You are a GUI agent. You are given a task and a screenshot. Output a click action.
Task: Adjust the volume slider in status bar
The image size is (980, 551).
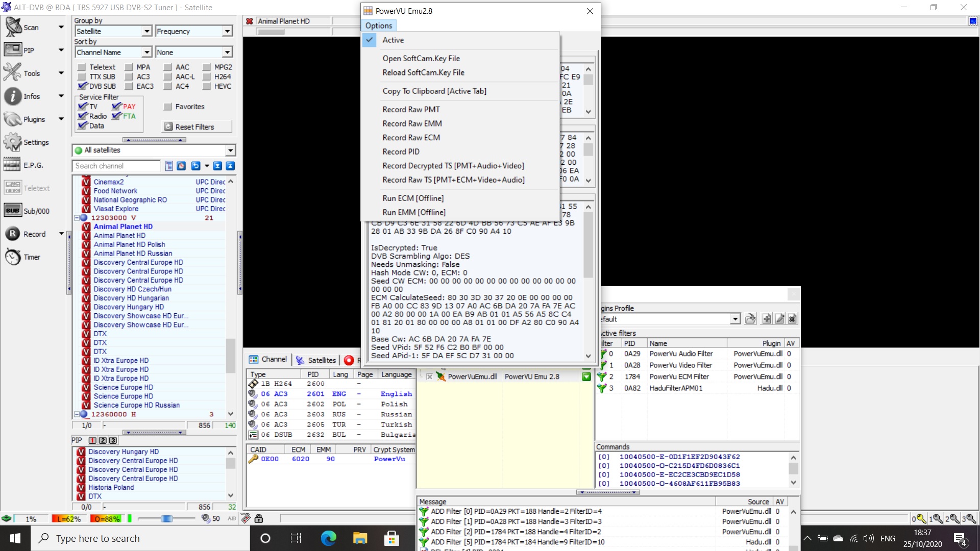click(166, 519)
